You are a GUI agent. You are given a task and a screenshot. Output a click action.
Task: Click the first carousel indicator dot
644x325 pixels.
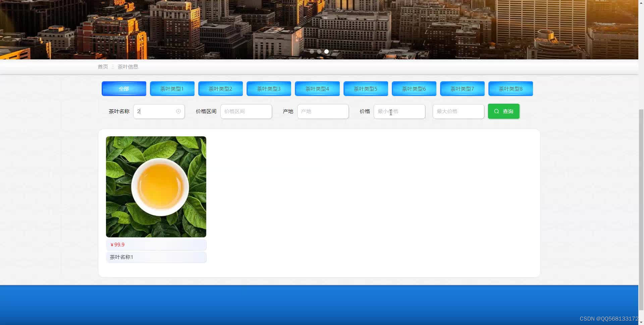tap(312, 51)
